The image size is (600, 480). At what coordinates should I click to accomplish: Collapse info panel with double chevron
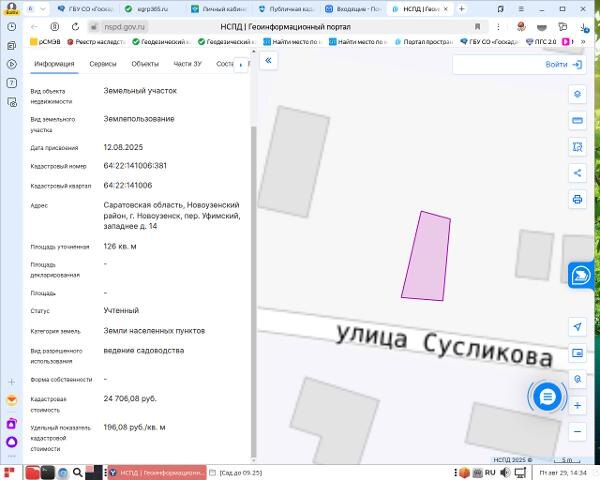point(268,60)
